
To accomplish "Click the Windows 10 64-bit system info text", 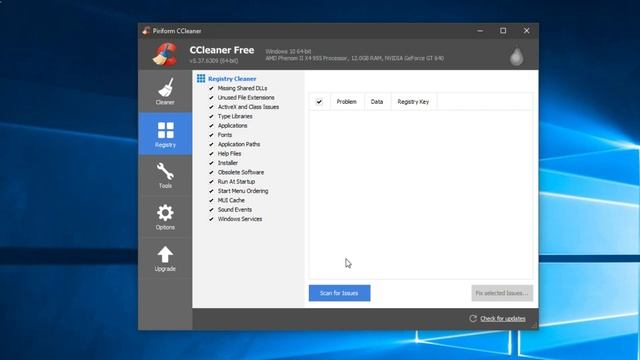I will pos(288,51).
